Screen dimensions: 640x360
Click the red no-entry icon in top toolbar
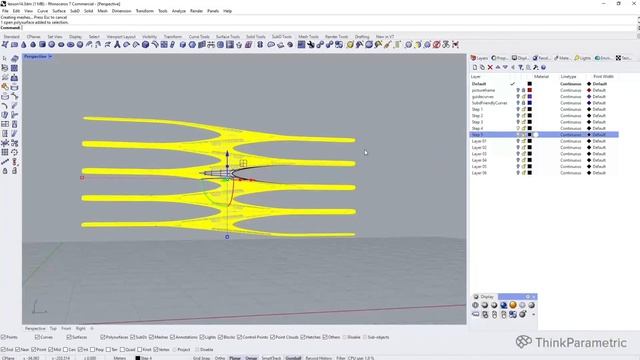pos(437,44)
